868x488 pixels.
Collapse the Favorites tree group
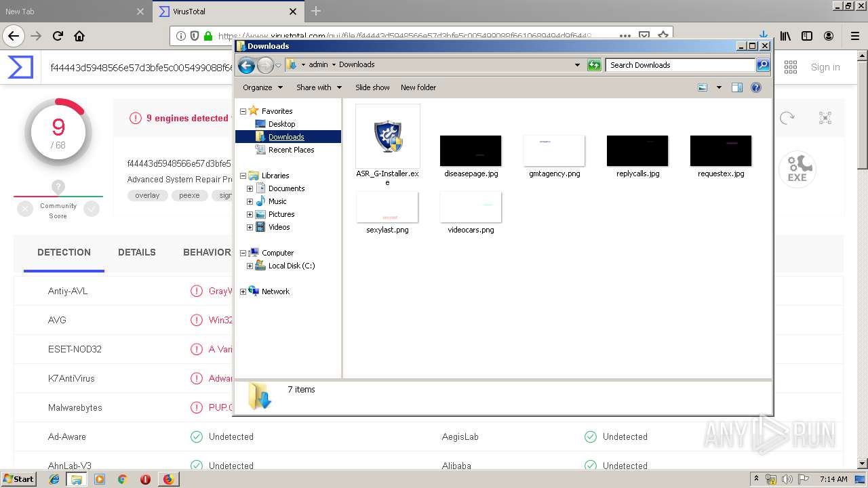[x=243, y=111]
